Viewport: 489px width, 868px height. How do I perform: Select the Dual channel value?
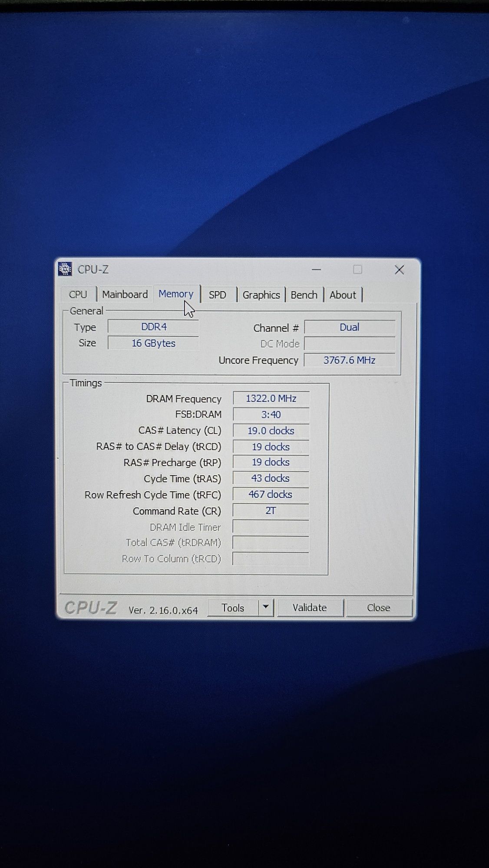(x=350, y=327)
